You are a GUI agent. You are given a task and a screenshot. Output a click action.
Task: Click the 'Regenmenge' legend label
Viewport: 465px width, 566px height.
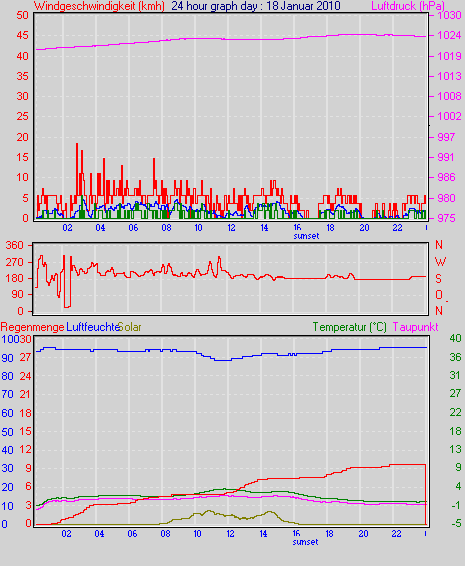point(32,327)
